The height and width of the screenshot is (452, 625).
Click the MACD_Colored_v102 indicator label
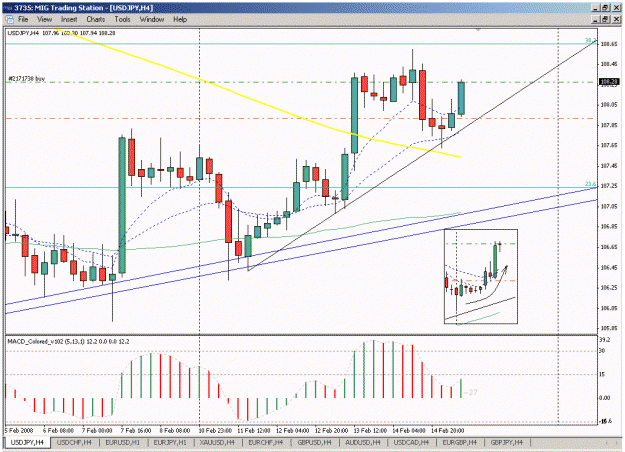(68, 342)
